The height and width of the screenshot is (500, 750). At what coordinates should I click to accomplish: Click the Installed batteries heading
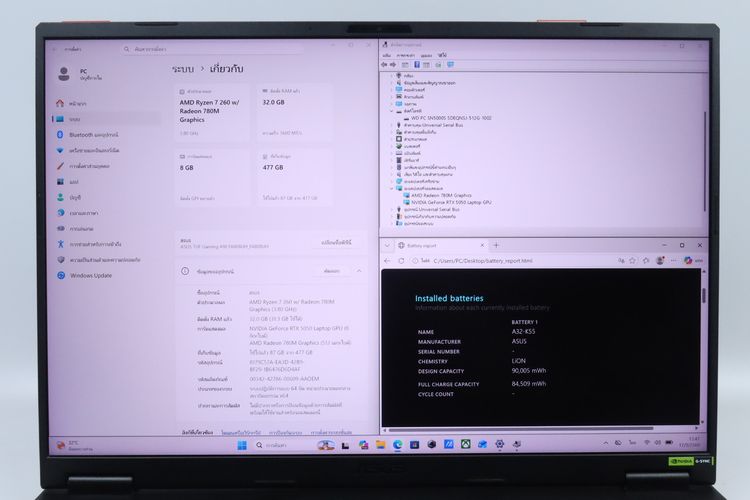(x=449, y=299)
